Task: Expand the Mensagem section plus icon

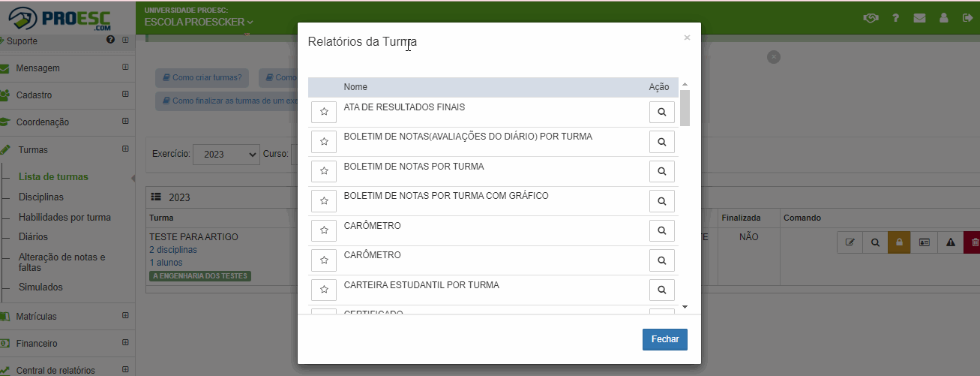Action: [x=125, y=68]
